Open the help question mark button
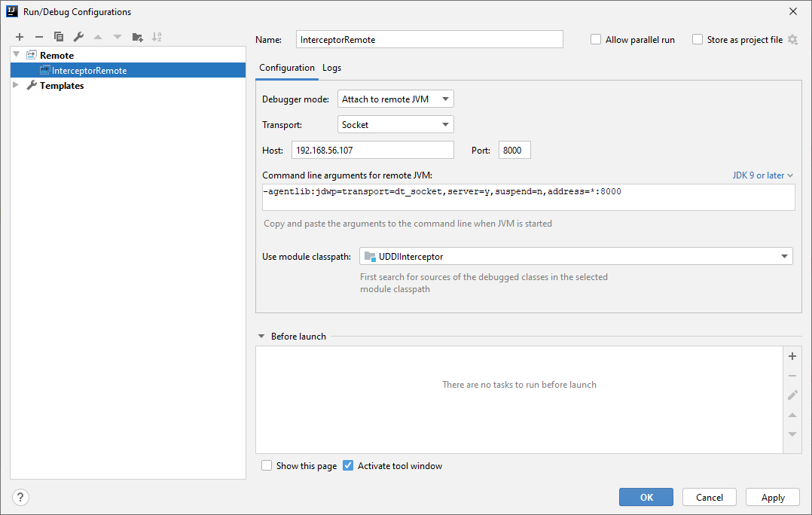The height and width of the screenshot is (515, 812). click(20, 497)
